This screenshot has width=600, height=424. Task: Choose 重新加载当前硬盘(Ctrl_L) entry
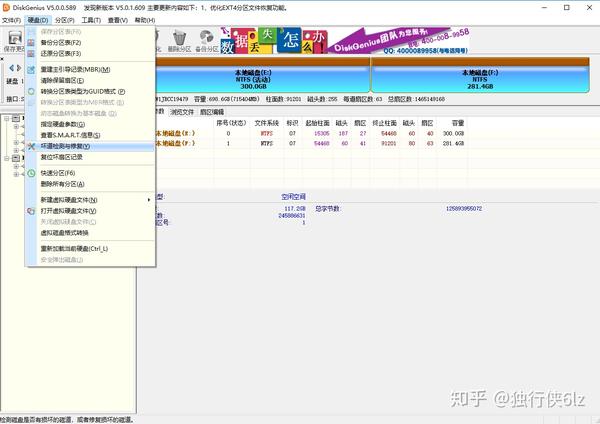click(x=90, y=249)
